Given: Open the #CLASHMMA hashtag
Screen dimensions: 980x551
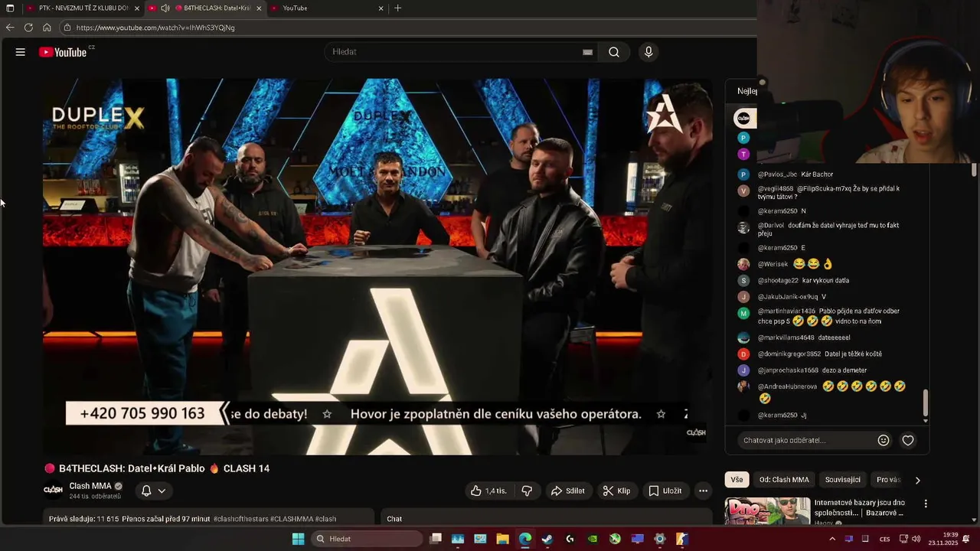Looking at the screenshot, I should pyautogui.click(x=292, y=519).
